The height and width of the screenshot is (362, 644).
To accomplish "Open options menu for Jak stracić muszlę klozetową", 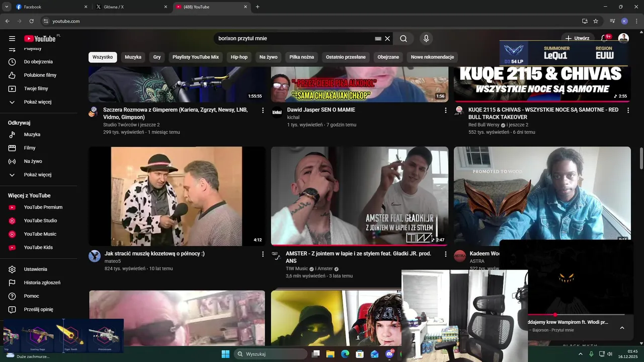I will point(263,254).
